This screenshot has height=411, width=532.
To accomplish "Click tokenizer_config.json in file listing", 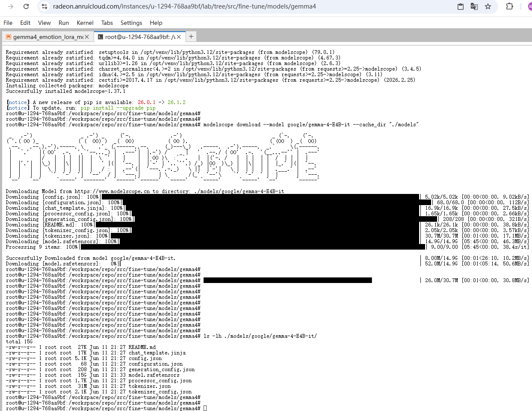I will point(160,392).
